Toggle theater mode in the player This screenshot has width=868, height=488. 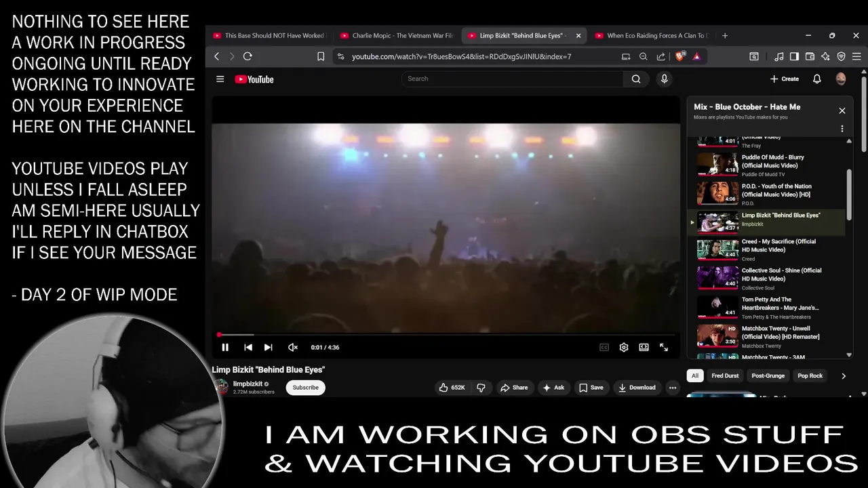click(644, 347)
